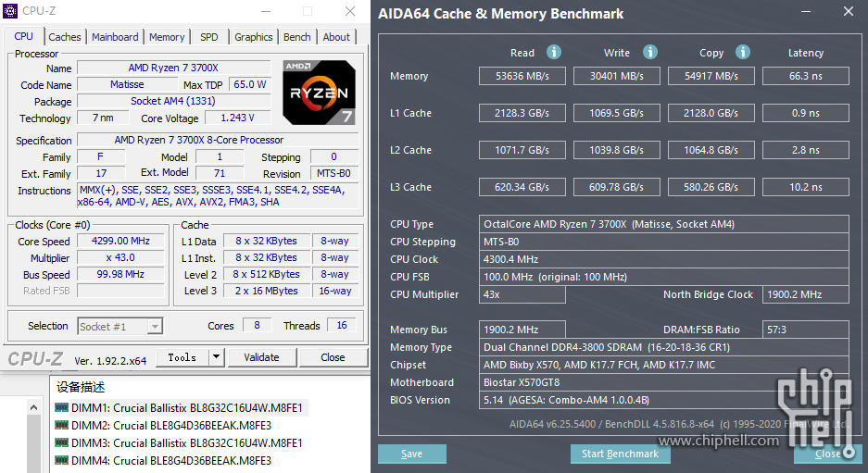Click the Bus Speed 99.98 MHz value

(x=120, y=274)
